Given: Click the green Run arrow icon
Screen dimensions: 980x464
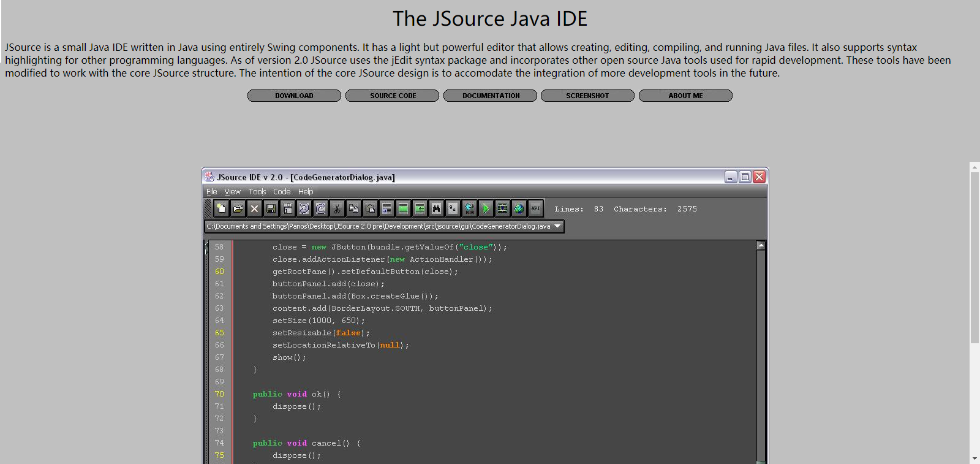Looking at the screenshot, I should [x=486, y=208].
